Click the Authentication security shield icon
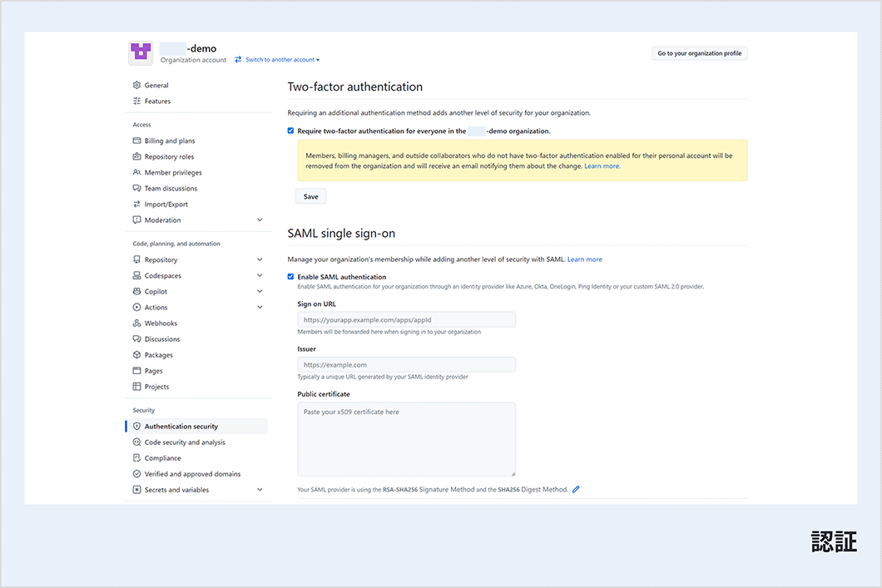This screenshot has height=588, width=882. (137, 427)
